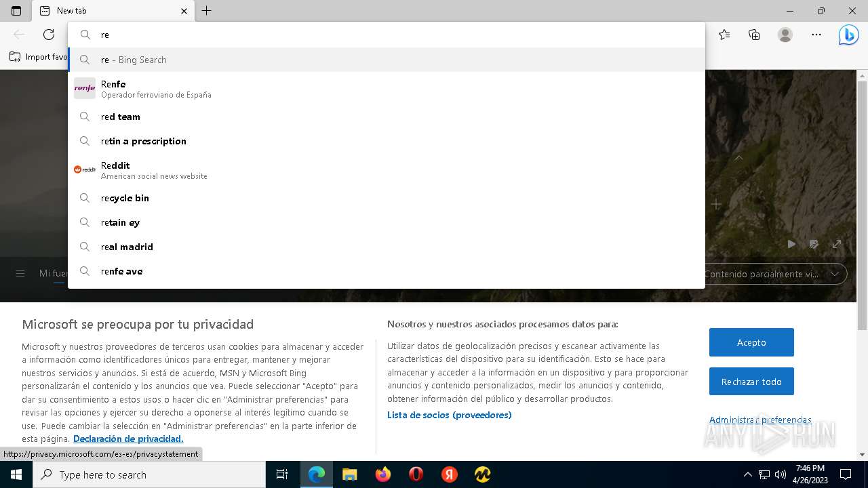The image size is (868, 488).
Task: Open volume control tray icon
Action: click(x=781, y=474)
